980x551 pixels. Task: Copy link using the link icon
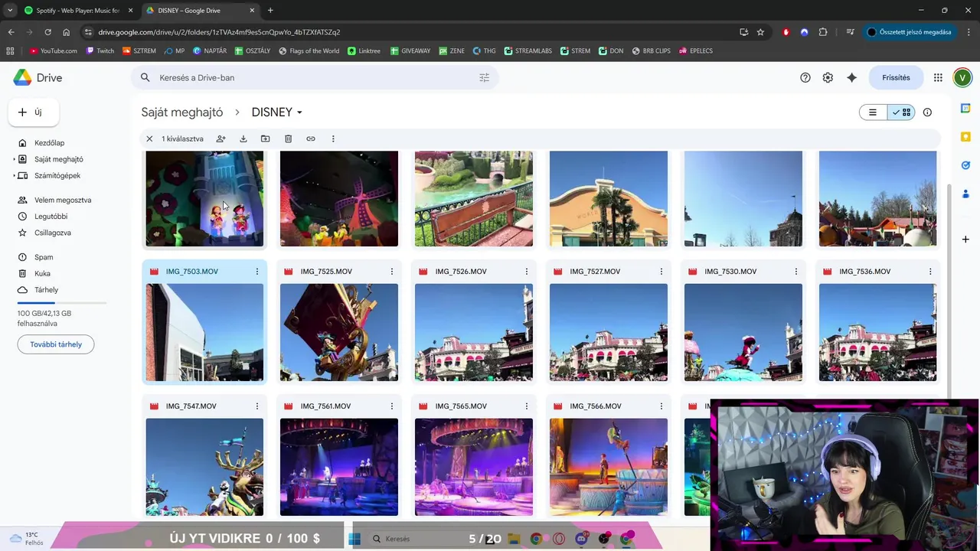(x=310, y=139)
